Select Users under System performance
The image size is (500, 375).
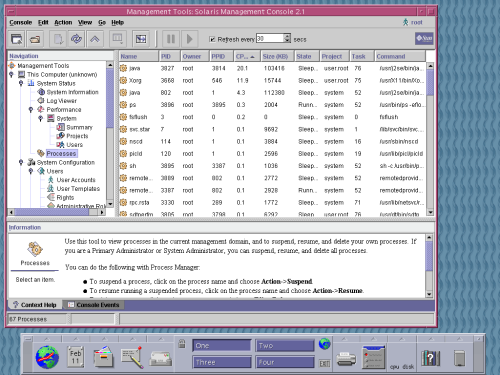click(75, 145)
